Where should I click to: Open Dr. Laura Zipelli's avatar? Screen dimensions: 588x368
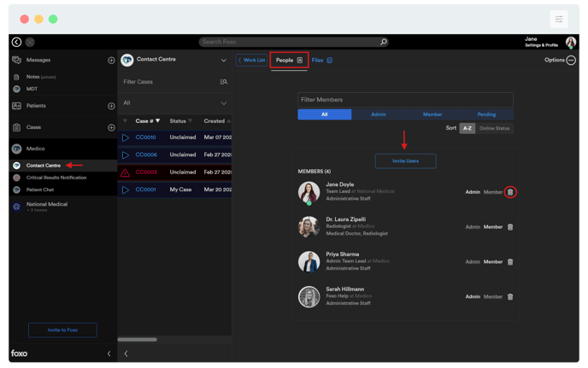click(309, 227)
